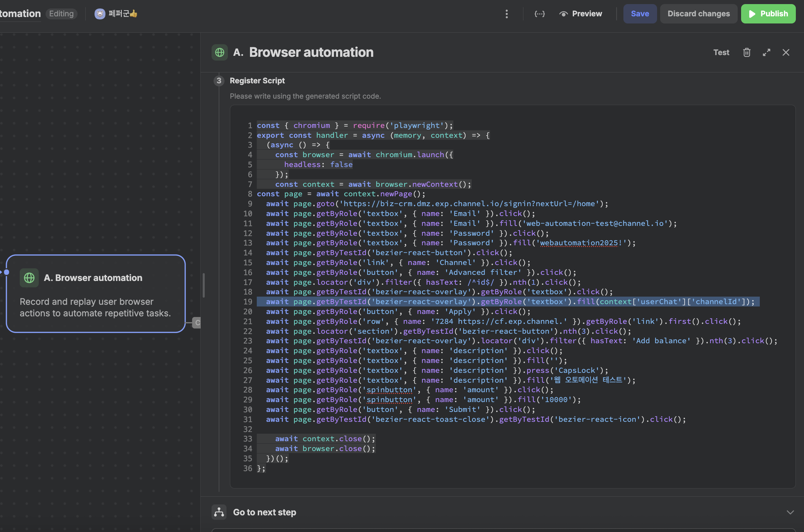The image size is (804, 532).
Task: Publish the workflow
Action: point(768,14)
